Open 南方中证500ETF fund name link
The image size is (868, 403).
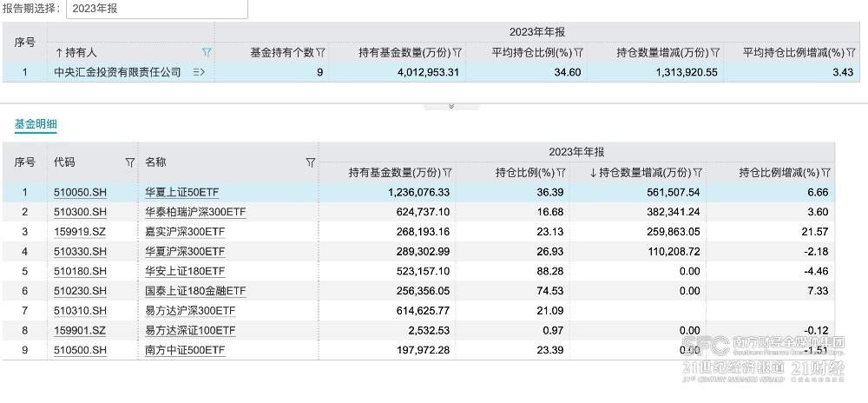185,350
